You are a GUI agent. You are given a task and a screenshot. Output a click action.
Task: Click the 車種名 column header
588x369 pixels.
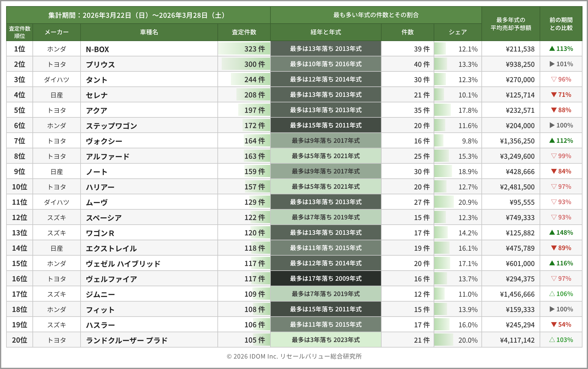coord(149,32)
